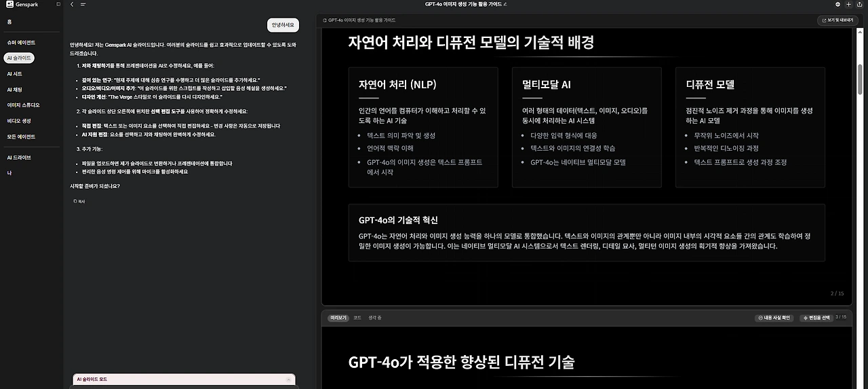Start a new item with the plus icon
The image size is (868, 389).
(848, 4)
